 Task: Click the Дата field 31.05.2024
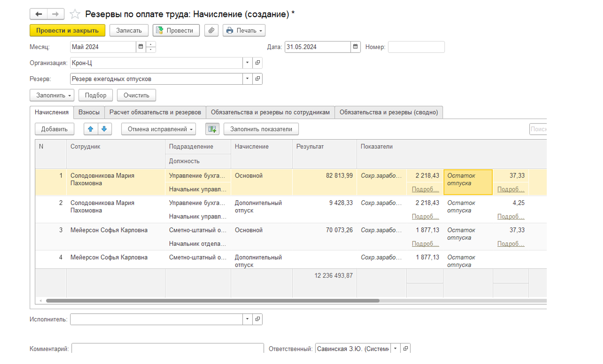[318, 47]
